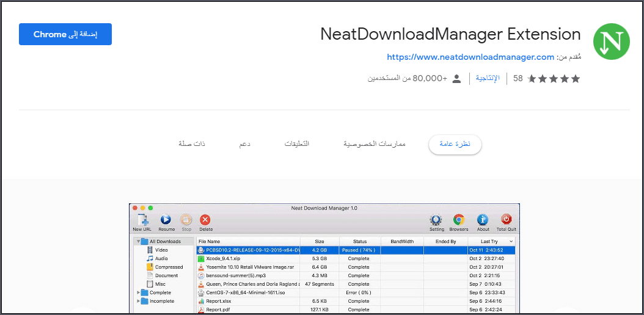The image size is (644, 315).
Task: Select the Queen, Prince Charles download row
Action: (356, 284)
